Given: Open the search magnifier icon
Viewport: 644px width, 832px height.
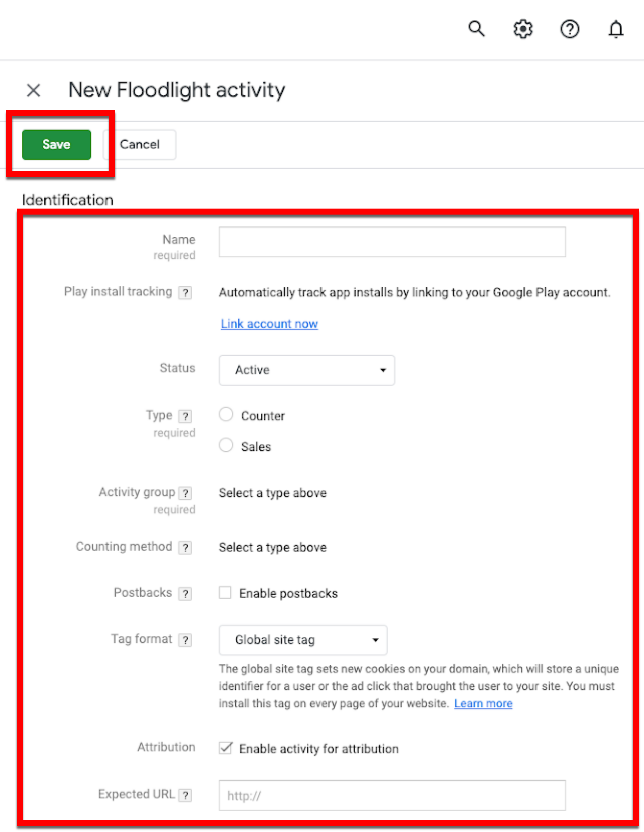Looking at the screenshot, I should coord(477,29).
